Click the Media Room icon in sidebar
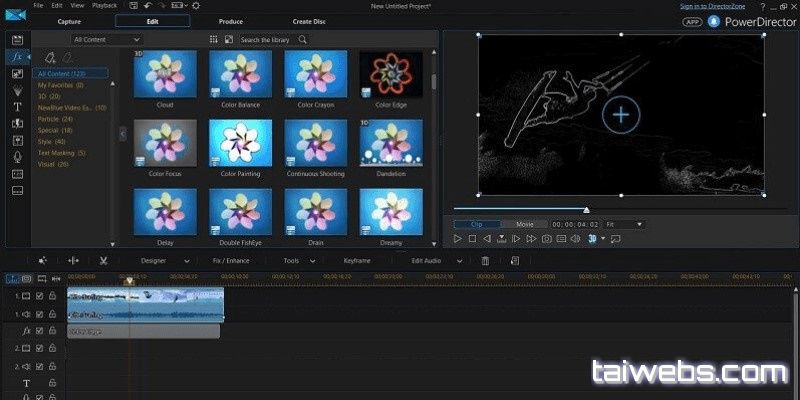 tap(17, 39)
